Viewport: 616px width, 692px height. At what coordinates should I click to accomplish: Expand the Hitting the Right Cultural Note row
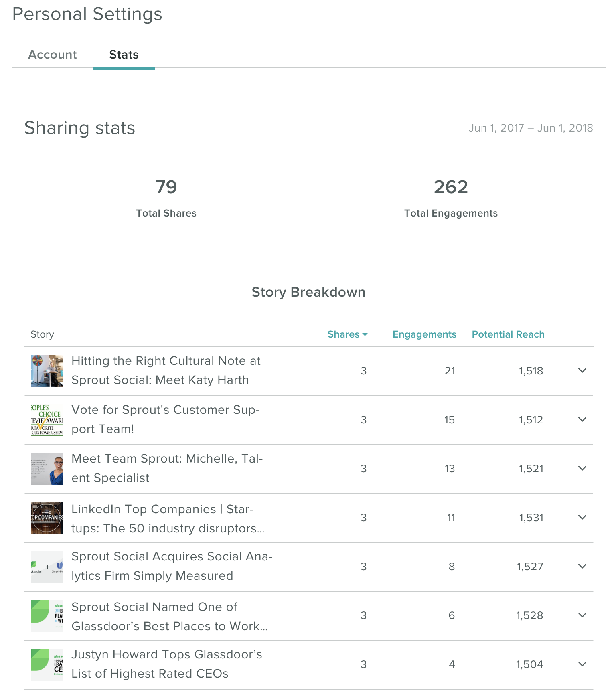tap(582, 370)
